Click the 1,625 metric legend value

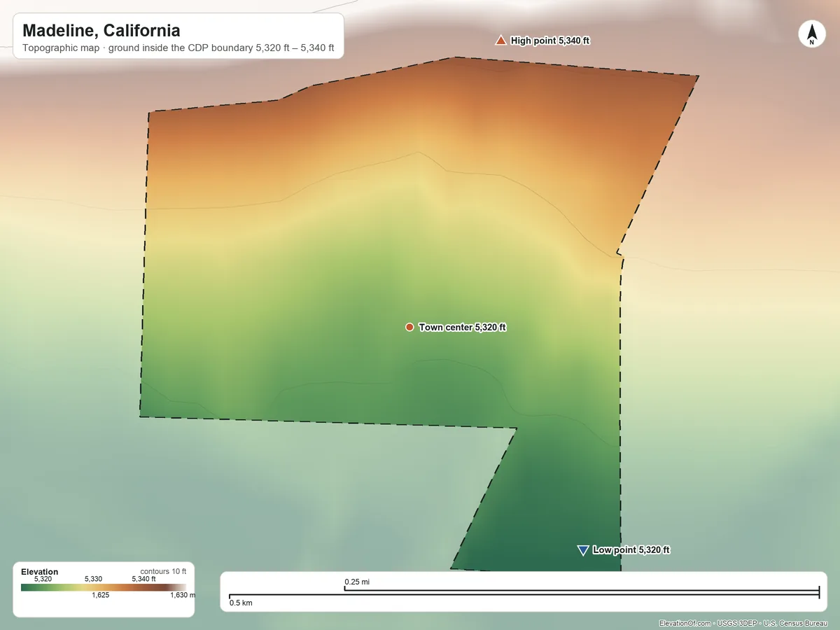100,596
